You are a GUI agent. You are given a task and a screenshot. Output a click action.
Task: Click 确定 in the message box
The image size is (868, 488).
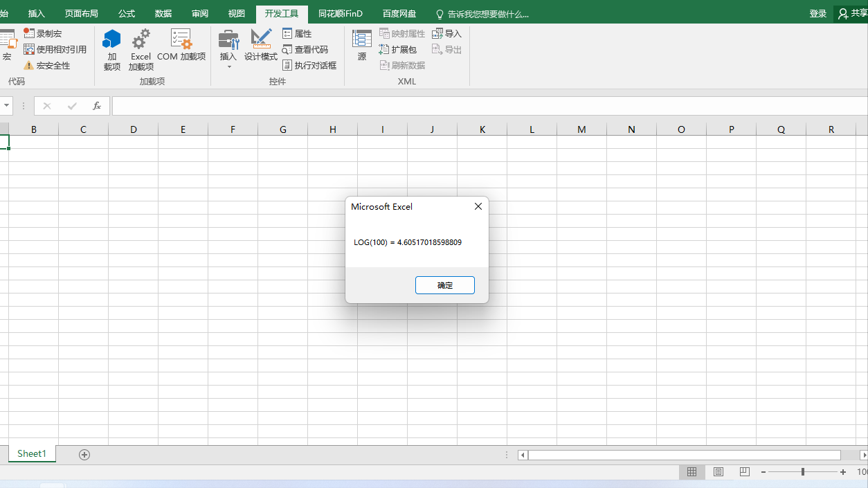[445, 285]
